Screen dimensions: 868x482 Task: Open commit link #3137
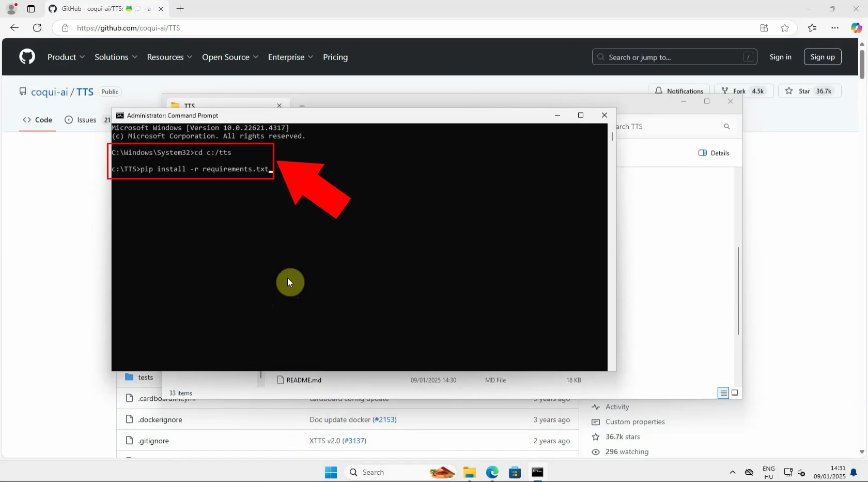coord(354,441)
